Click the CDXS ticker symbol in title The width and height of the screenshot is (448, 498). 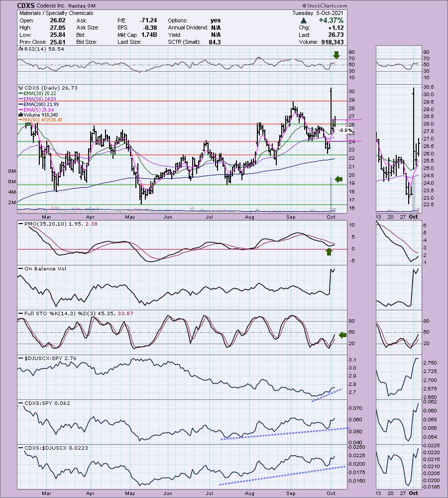click(x=26, y=5)
